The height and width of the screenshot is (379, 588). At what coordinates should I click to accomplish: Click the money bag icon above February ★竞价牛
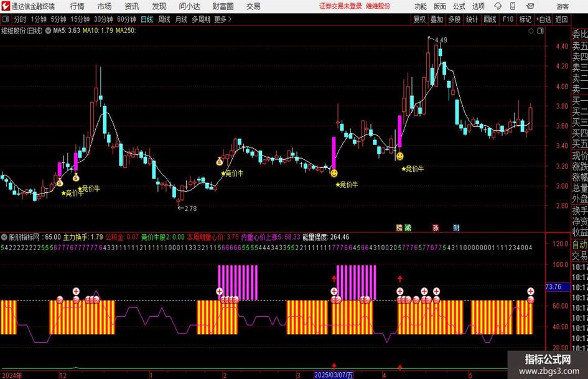[220, 162]
